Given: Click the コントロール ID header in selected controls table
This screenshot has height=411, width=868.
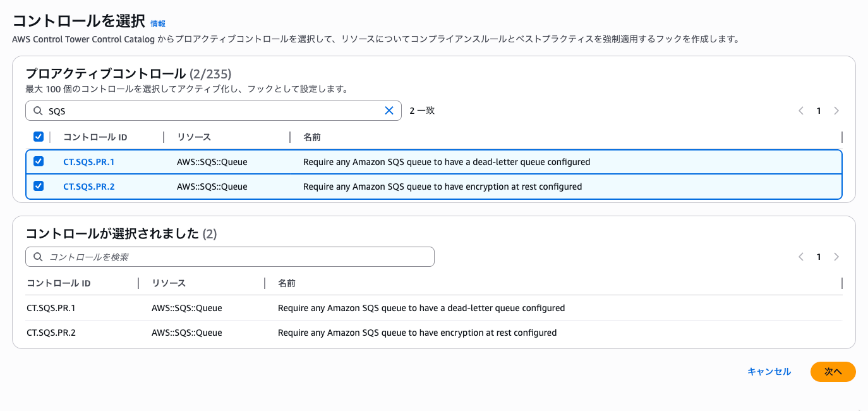Looking at the screenshot, I should [x=59, y=283].
